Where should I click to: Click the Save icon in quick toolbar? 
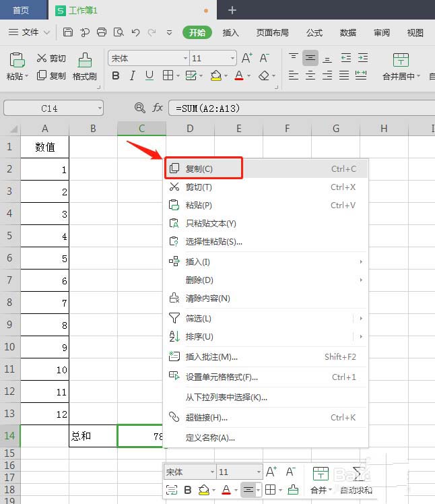point(67,32)
